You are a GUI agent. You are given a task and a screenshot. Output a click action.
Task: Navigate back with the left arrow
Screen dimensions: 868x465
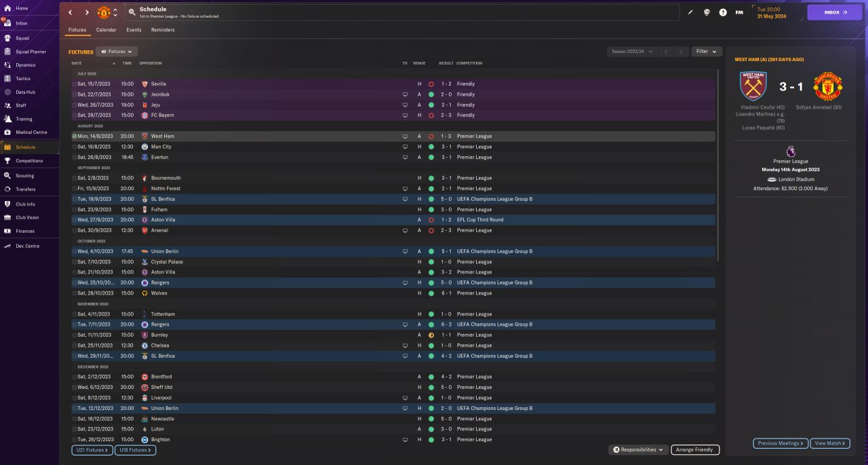point(71,12)
